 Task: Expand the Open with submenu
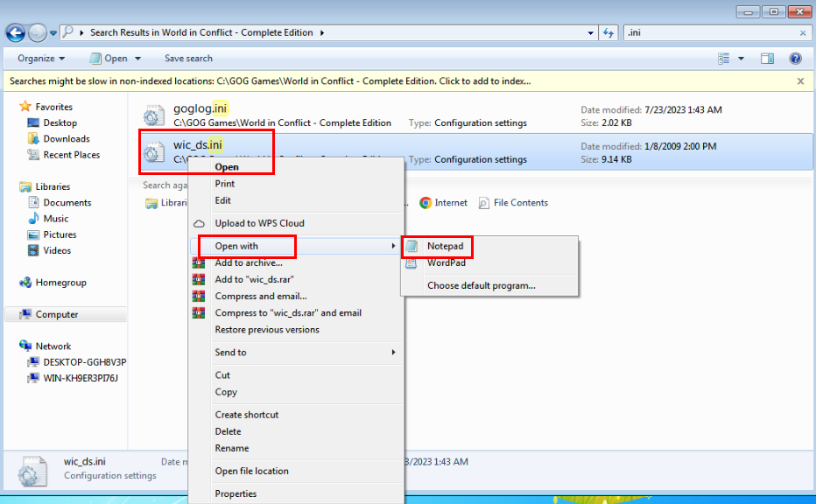296,246
